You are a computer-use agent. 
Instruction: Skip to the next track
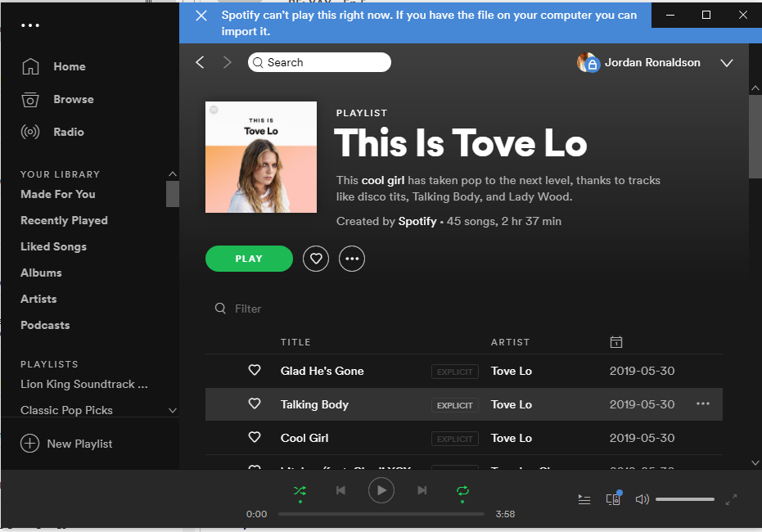[422, 490]
